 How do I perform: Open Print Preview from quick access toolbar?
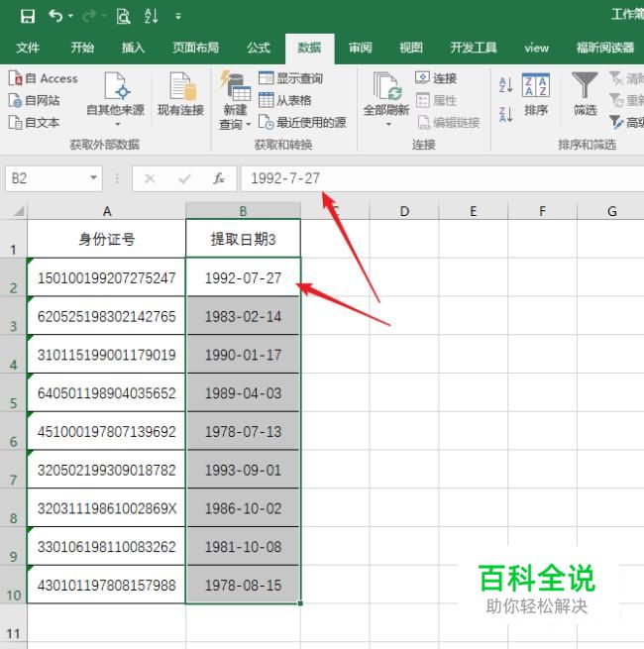coord(123,16)
